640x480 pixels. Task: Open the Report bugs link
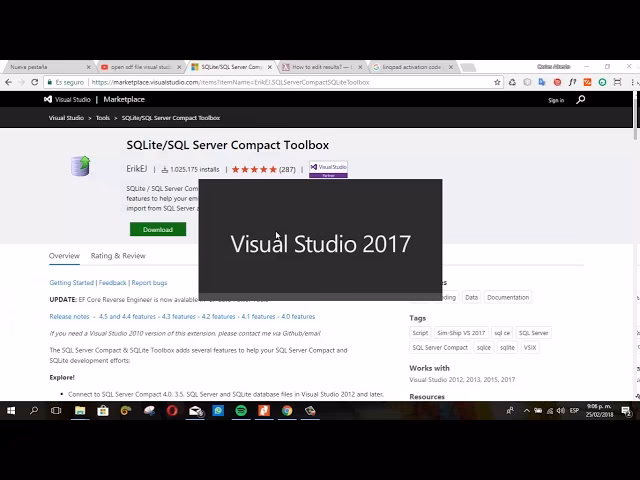[149, 282]
